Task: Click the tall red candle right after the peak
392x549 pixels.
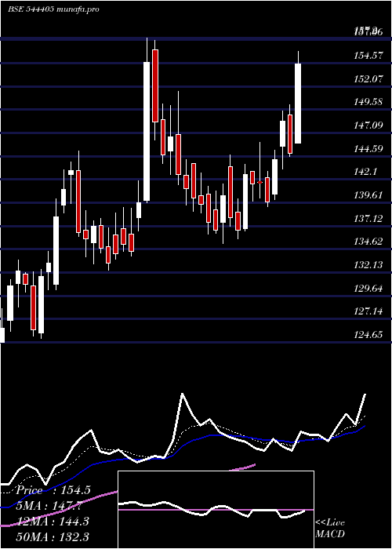Action: [x=155, y=85]
